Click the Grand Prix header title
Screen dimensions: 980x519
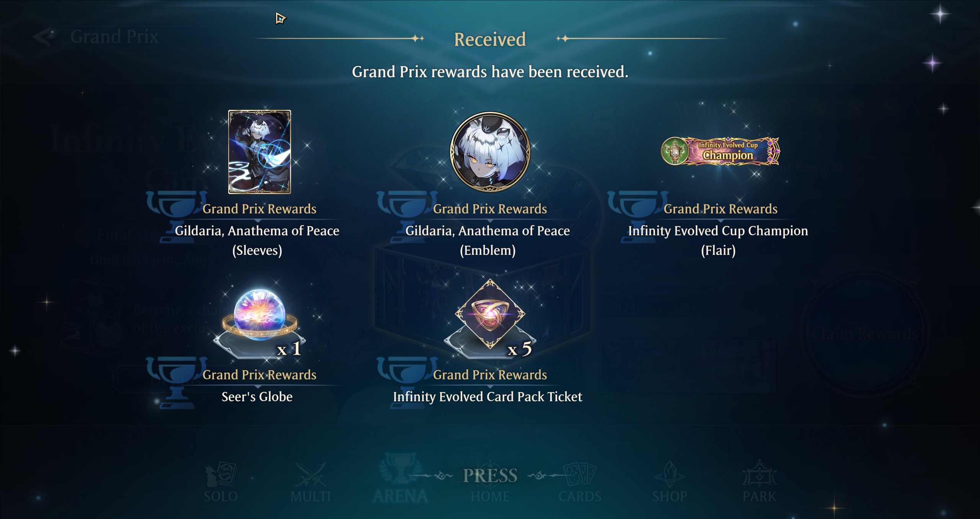114,37
